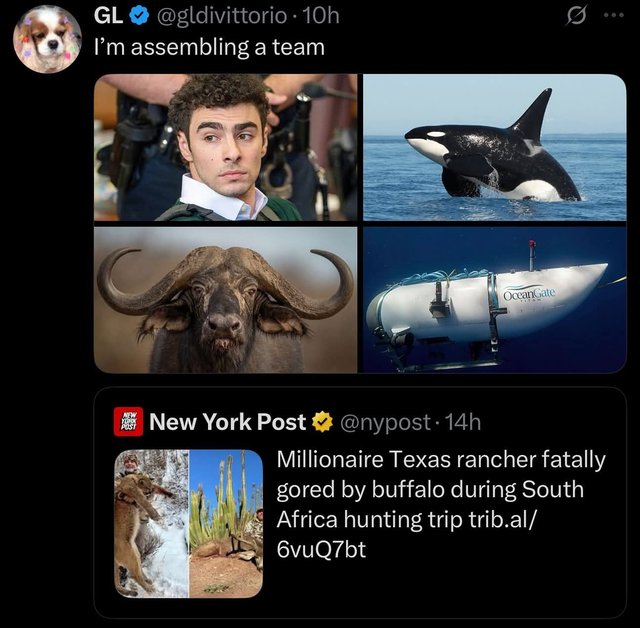Click the New York Post account name
The width and height of the screenshot is (640, 628).
click(x=227, y=422)
